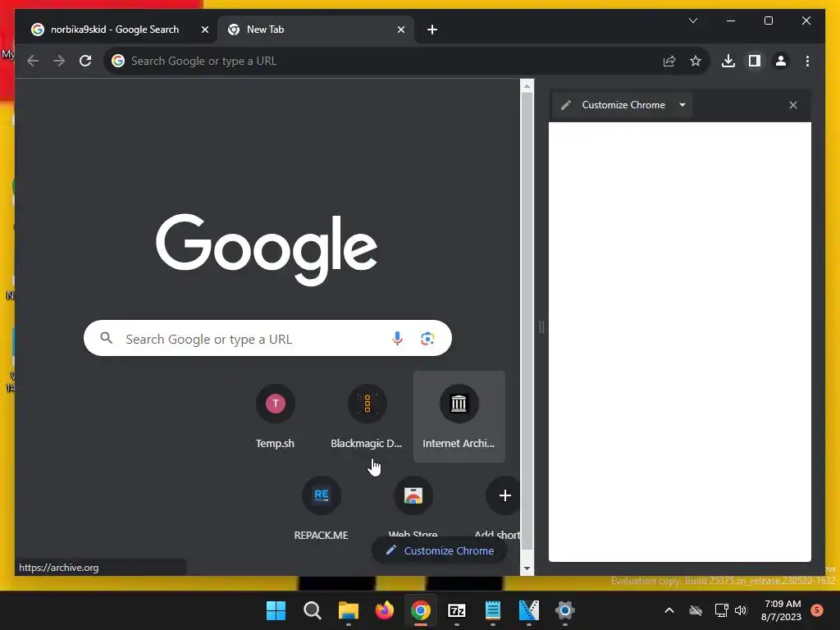Close the New Tab tab
This screenshot has width=840, height=630.
point(400,30)
